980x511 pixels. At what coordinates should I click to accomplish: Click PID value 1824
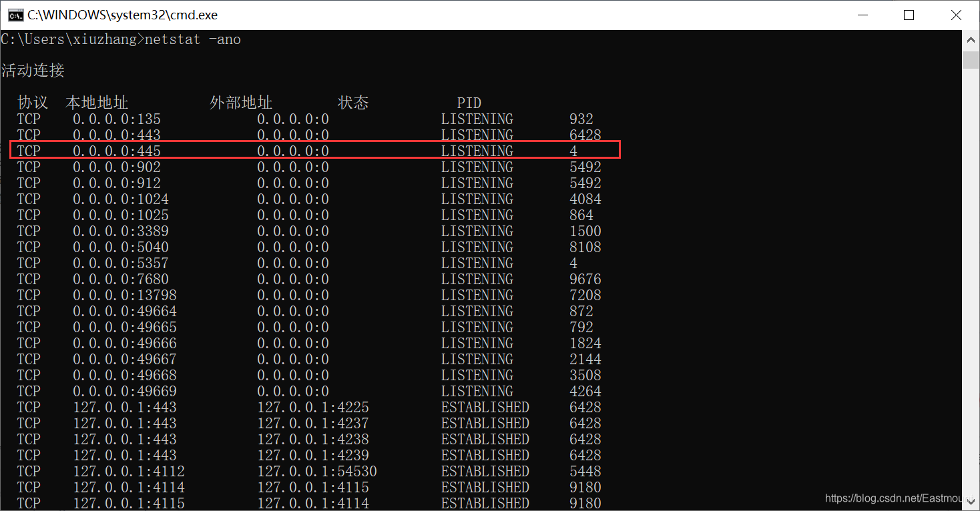[585, 344]
